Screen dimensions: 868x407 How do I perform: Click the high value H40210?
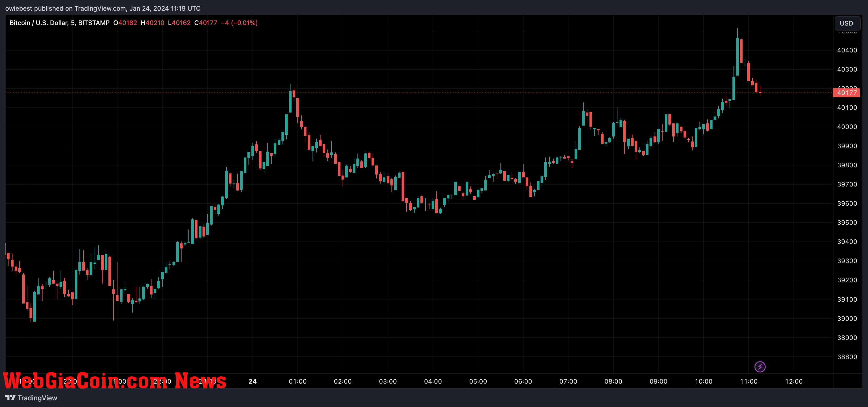point(152,23)
